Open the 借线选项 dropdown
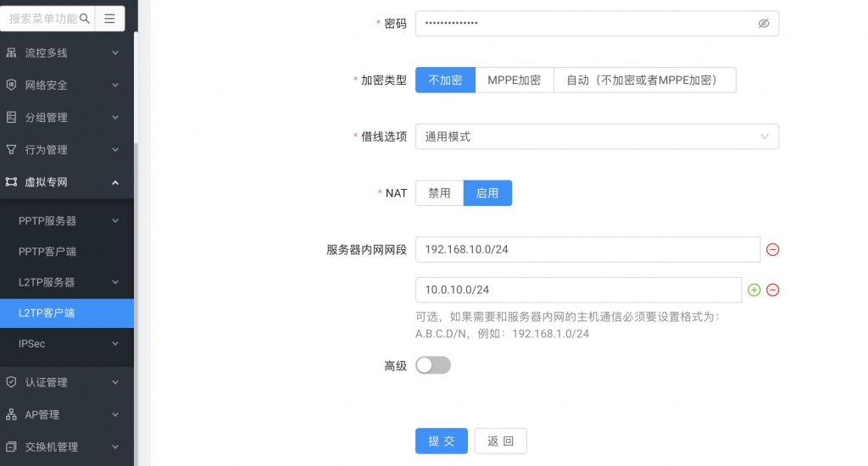The width and height of the screenshot is (868, 466). (x=597, y=136)
